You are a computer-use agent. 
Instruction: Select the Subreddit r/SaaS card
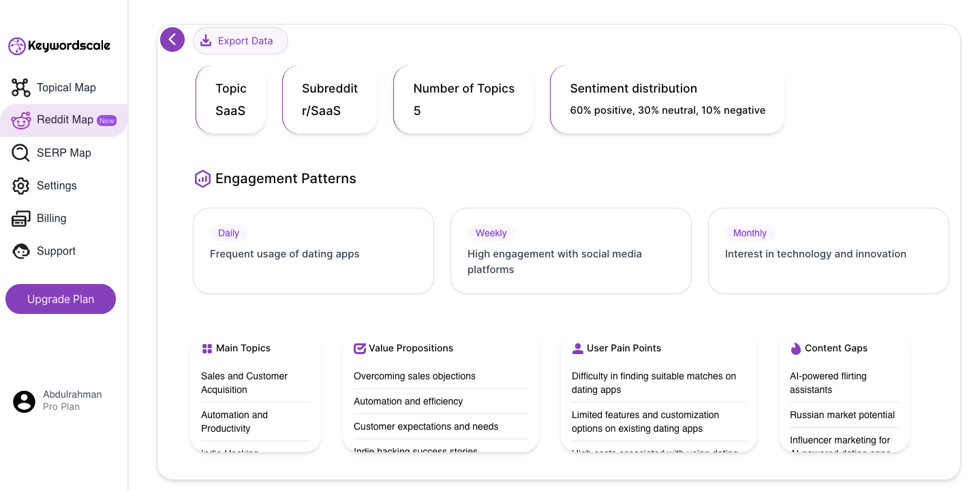pos(330,99)
